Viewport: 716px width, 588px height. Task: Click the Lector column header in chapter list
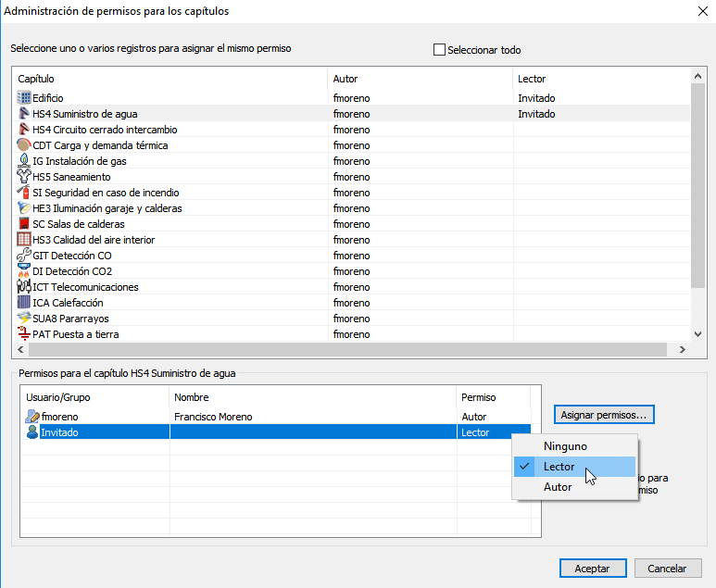click(x=601, y=79)
